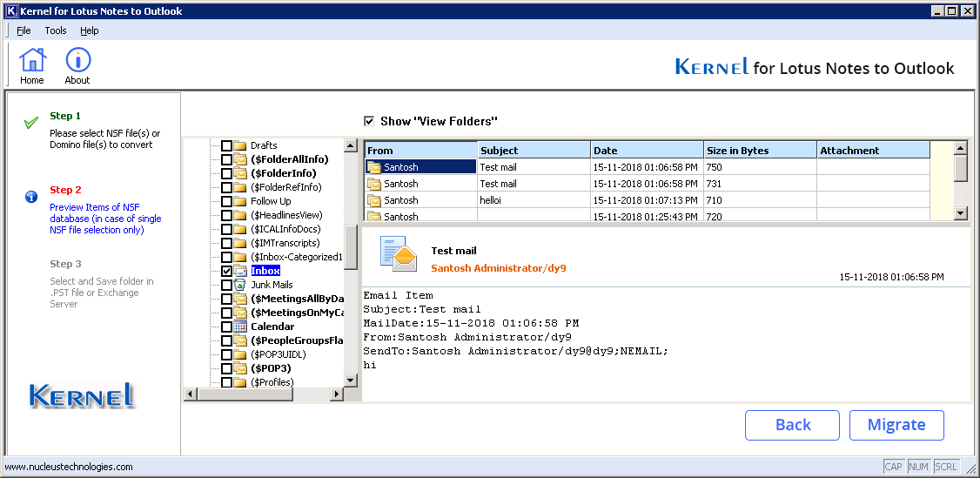980x478 pixels.
Task: Click the Inbox folder icon
Action: 240,271
